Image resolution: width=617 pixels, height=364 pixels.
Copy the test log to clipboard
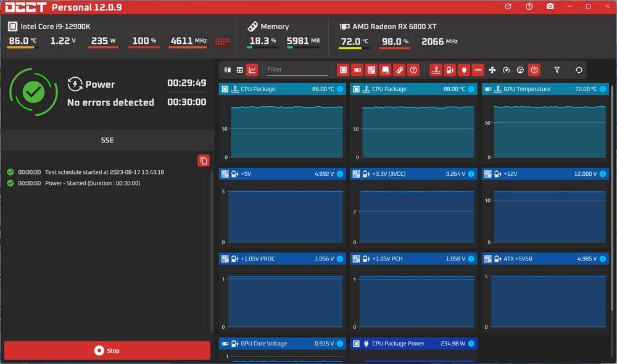click(204, 160)
